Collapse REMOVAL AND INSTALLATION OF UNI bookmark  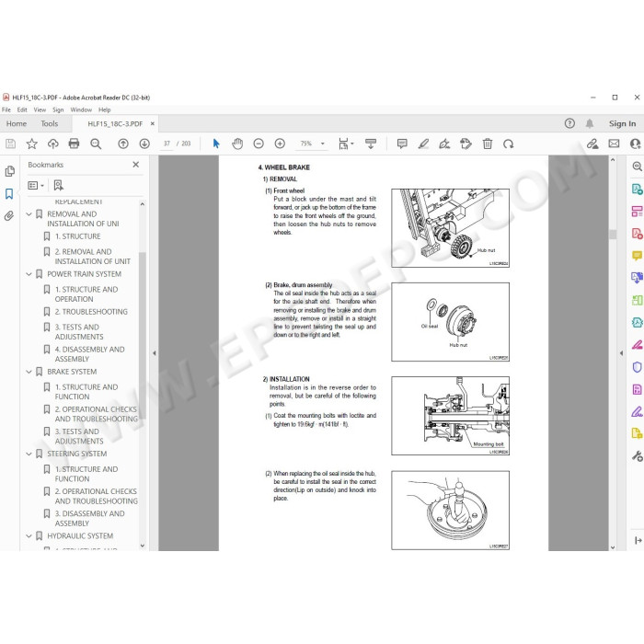click(29, 214)
